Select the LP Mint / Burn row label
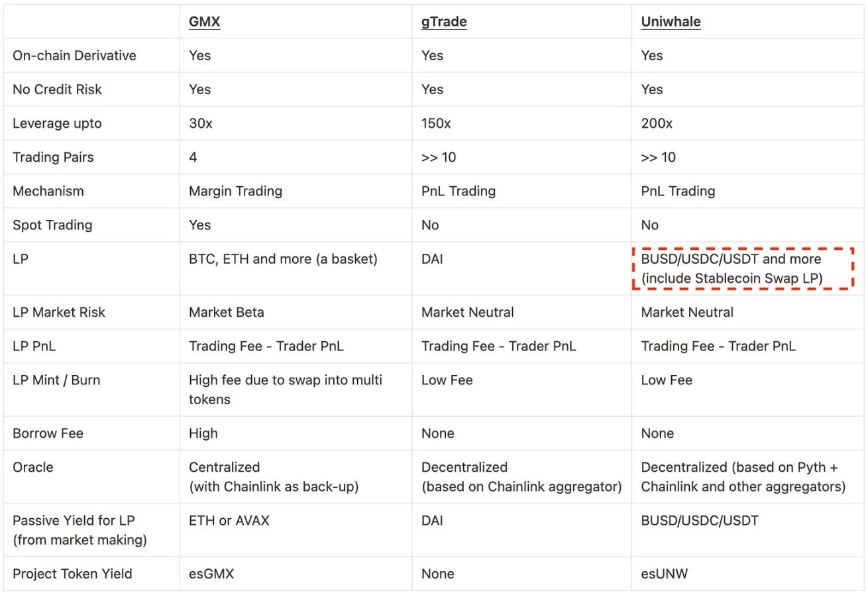 [56, 380]
